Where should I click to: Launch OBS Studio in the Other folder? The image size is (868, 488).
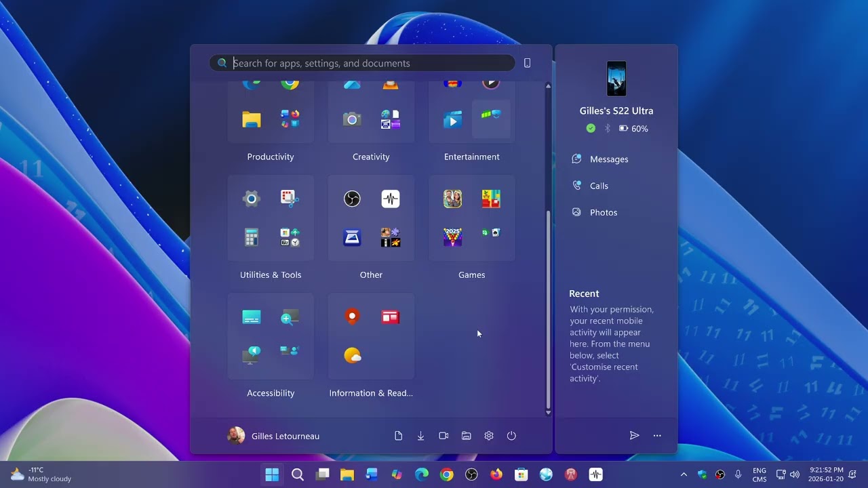(352, 199)
